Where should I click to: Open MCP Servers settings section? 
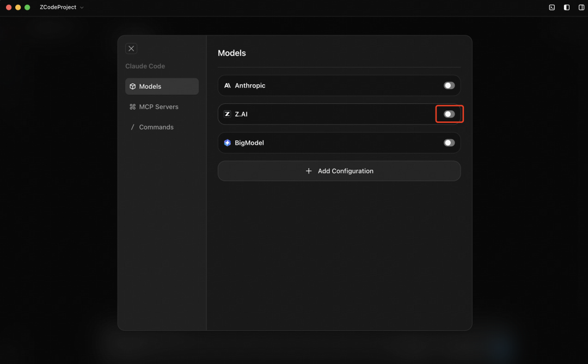click(162, 107)
